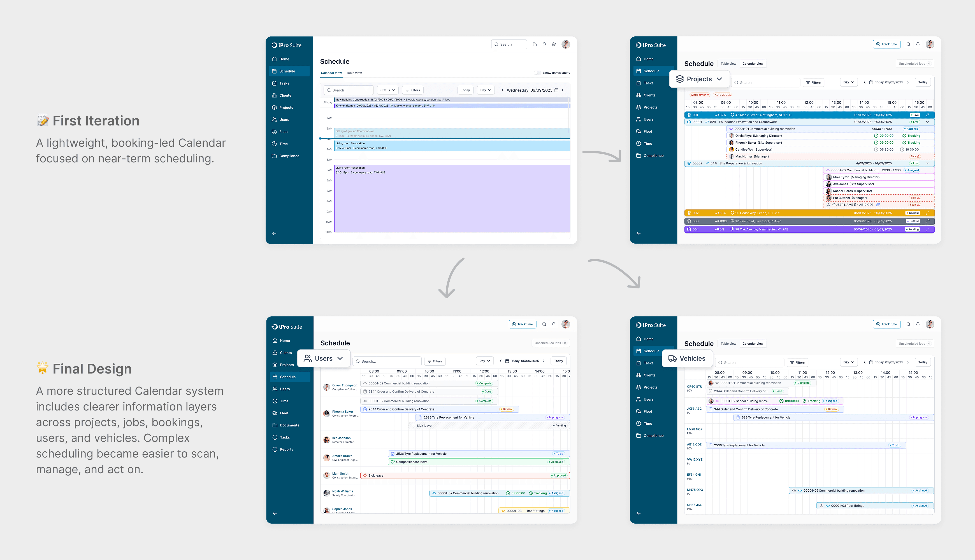975x560 pixels.
Task: Click the current time marker dot at 3AM
Action: pos(320,139)
